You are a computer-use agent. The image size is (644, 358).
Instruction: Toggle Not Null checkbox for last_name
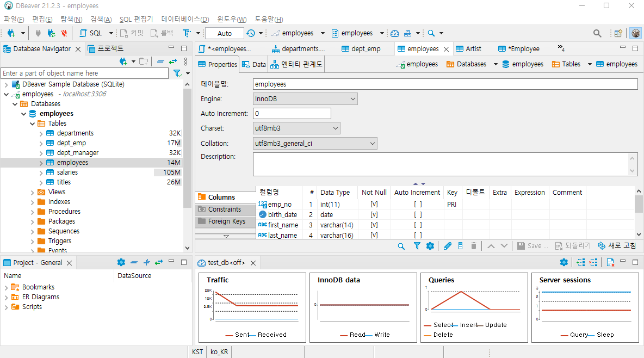[374, 235]
